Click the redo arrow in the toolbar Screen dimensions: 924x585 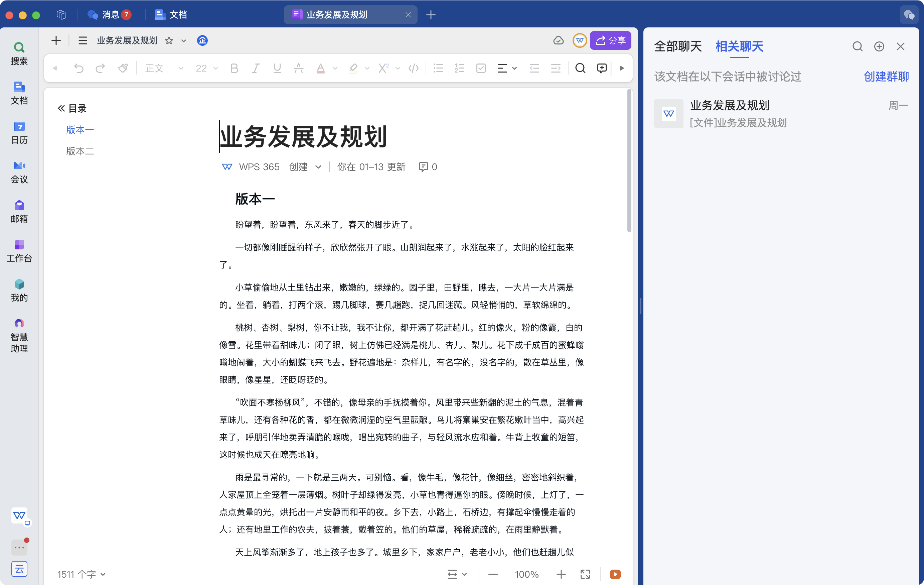click(100, 69)
